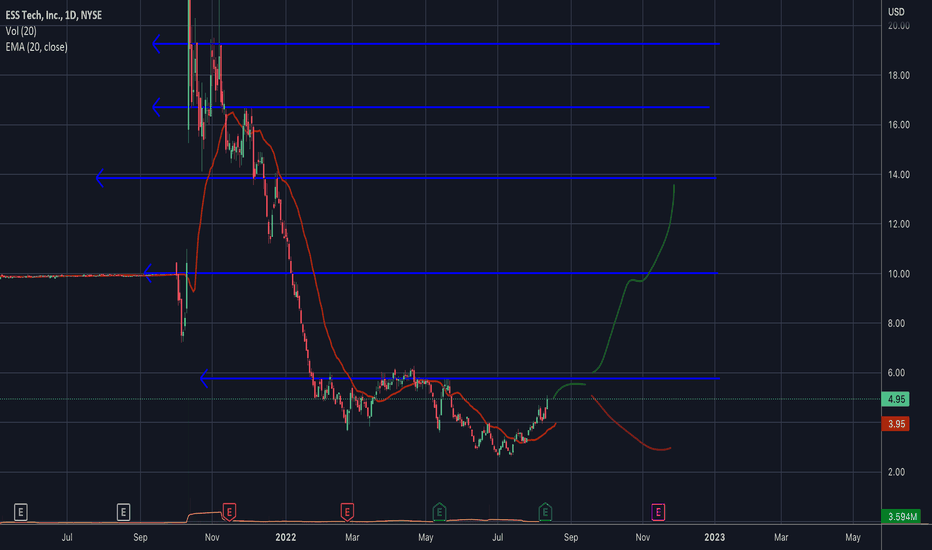Select the blue horizontal line just below 6.00
932x550 pixels.
tap(459, 378)
